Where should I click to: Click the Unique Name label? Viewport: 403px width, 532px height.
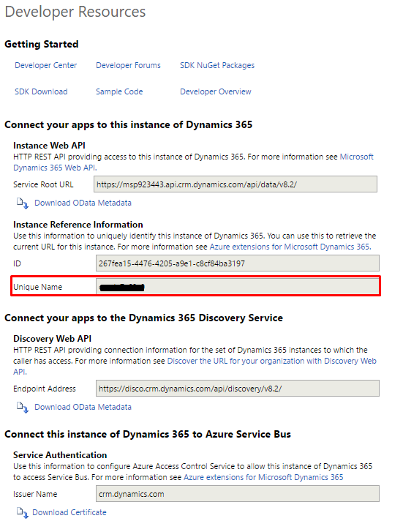(37, 287)
